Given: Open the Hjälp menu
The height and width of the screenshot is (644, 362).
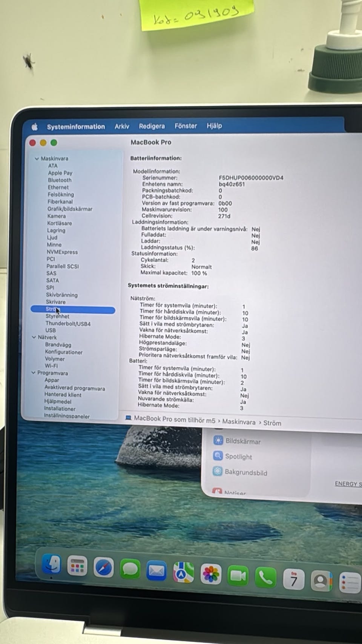Looking at the screenshot, I should click(x=214, y=126).
